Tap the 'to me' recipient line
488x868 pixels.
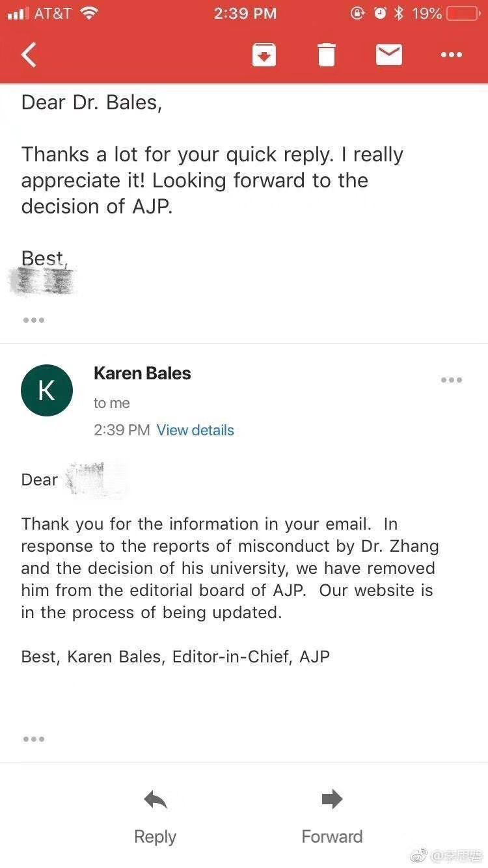tap(112, 403)
